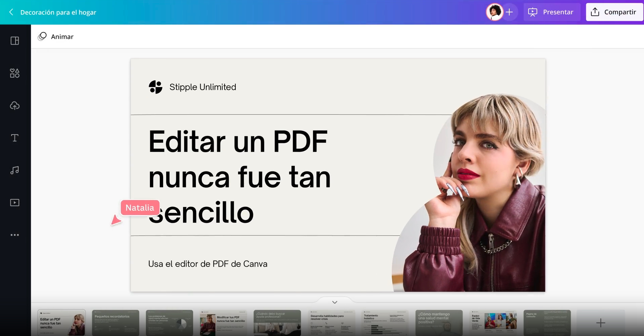Click the Compartir button
644x336 pixels.
614,12
